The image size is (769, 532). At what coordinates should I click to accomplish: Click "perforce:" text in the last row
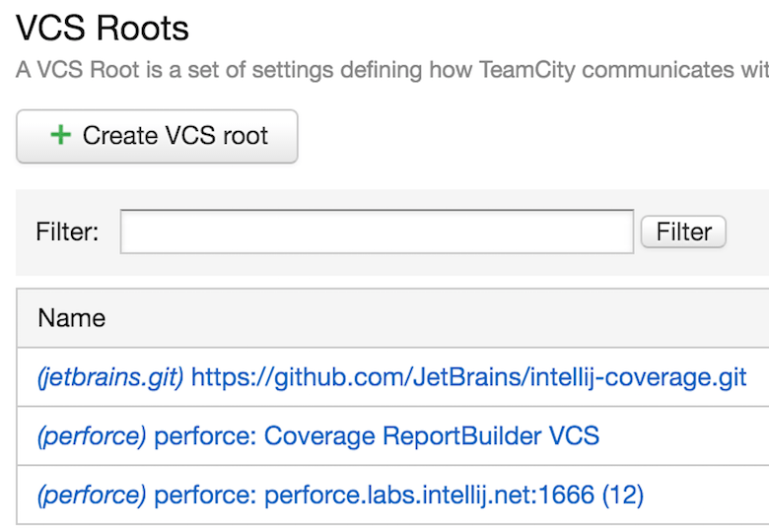pos(206,495)
